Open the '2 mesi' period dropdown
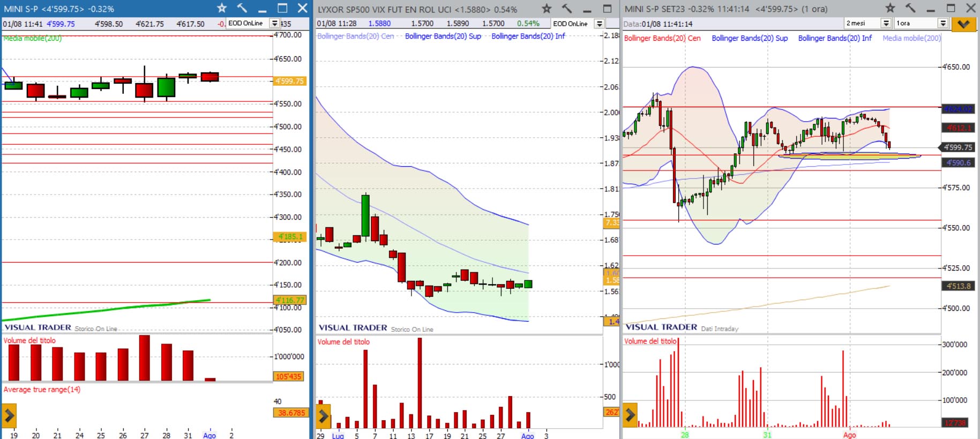Screen dimensions: 980x439 click(886, 23)
